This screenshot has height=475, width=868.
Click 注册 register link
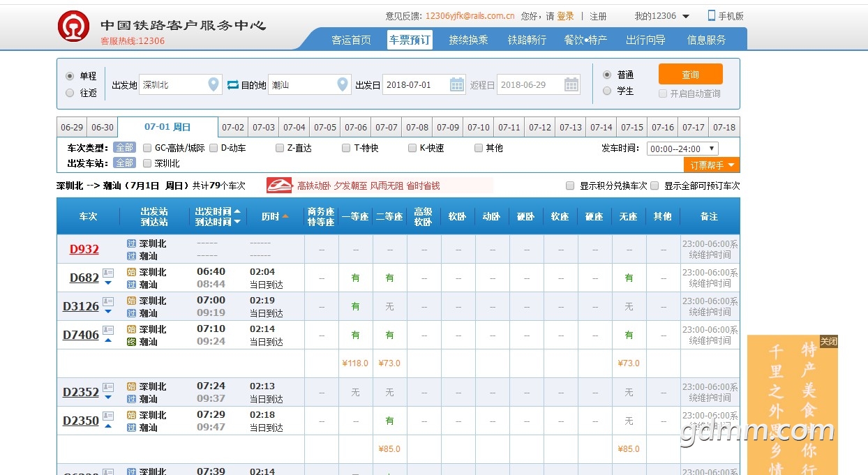click(x=598, y=16)
